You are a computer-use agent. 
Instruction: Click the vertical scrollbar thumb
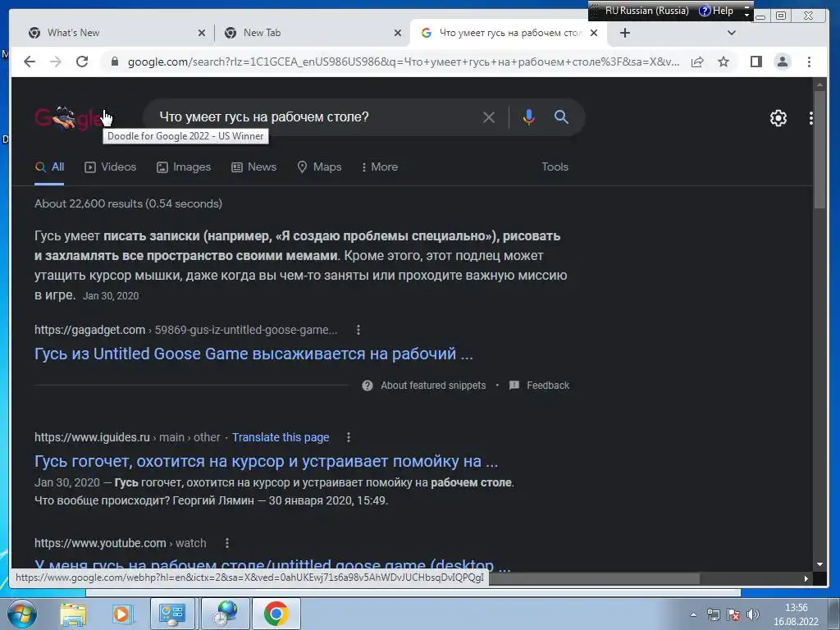[819, 149]
